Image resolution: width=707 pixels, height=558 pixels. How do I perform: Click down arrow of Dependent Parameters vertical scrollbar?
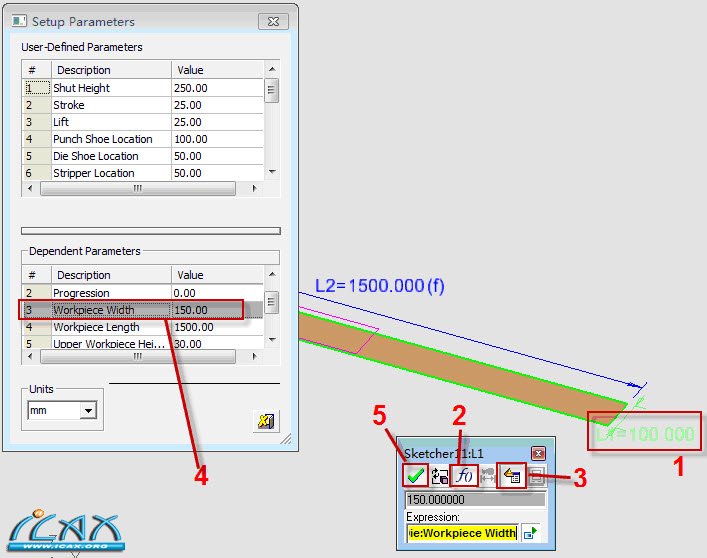[x=271, y=340]
